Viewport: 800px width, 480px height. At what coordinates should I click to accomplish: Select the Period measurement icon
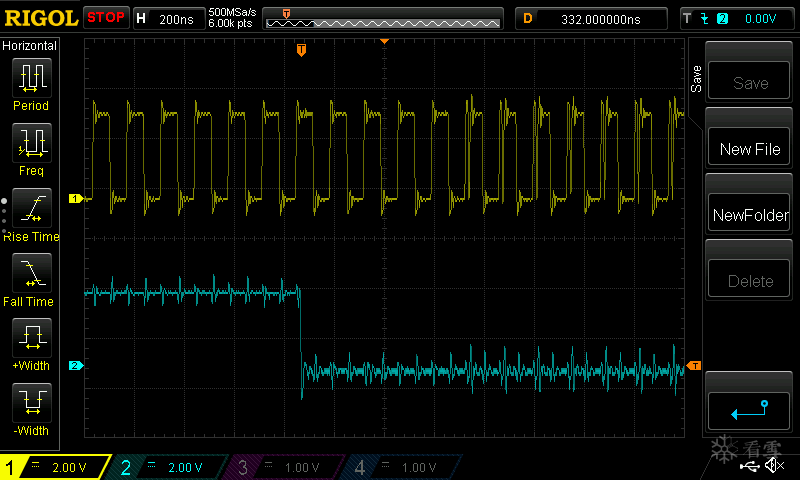(x=32, y=78)
